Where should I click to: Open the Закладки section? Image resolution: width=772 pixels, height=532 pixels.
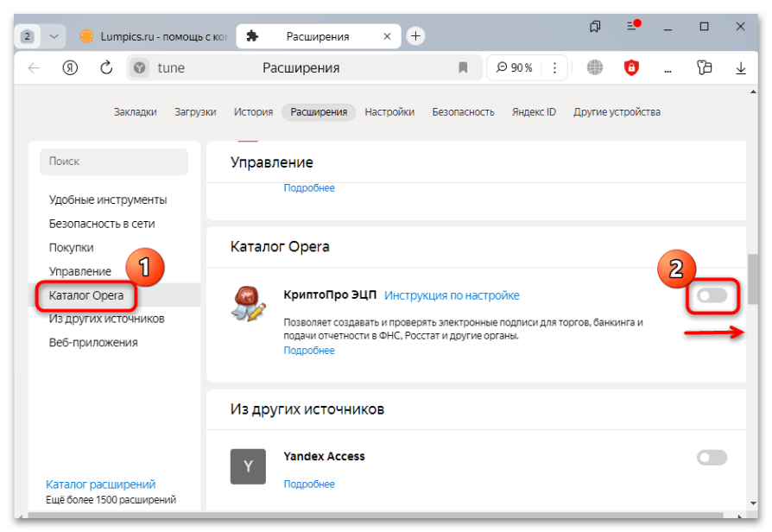(x=136, y=111)
